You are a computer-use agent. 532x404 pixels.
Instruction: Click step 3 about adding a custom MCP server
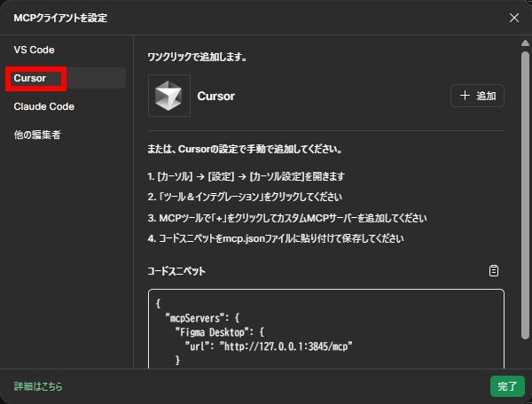point(287,218)
